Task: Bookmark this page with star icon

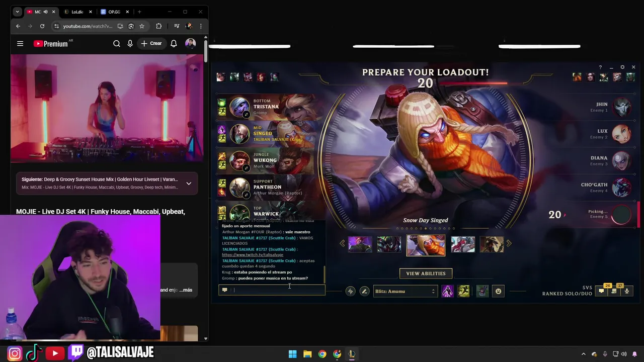Action: click(x=142, y=26)
